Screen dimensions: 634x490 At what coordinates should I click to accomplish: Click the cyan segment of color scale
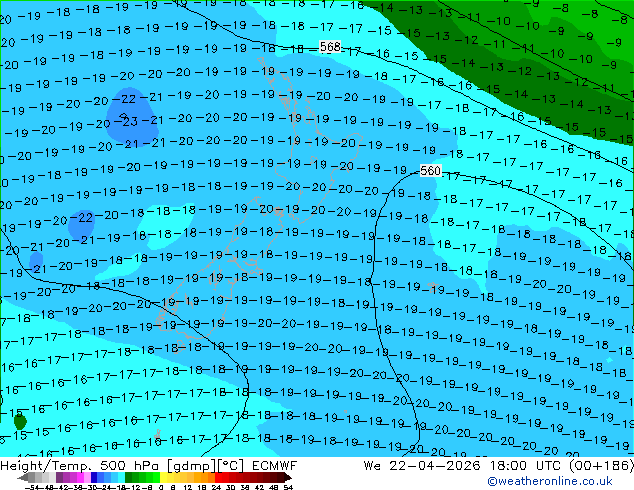click(121, 477)
